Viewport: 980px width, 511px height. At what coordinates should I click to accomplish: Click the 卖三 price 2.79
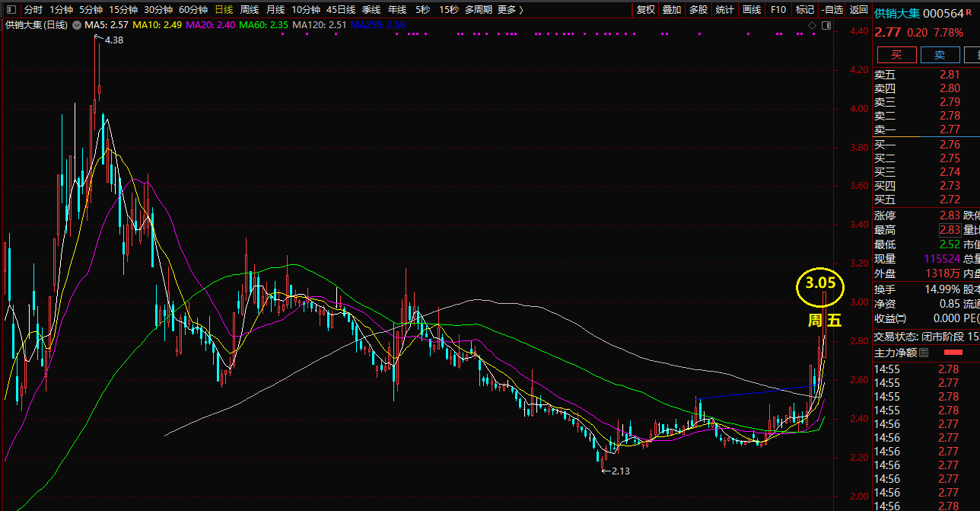pyautogui.click(x=950, y=102)
